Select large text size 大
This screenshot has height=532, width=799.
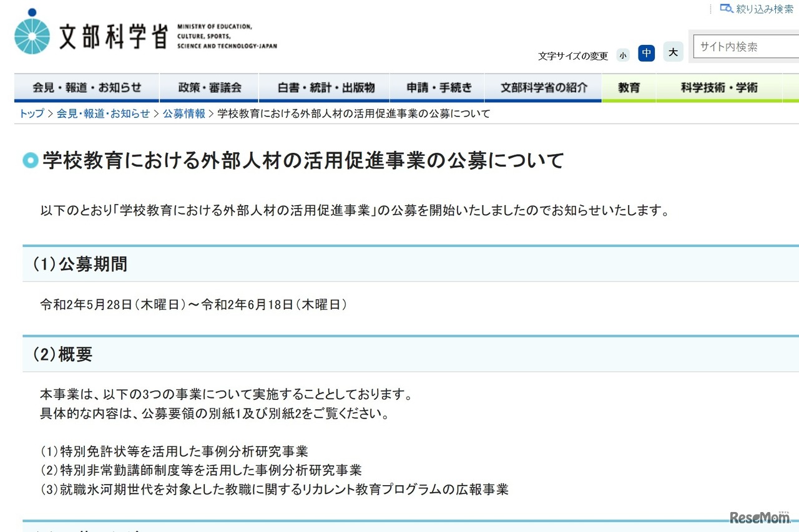click(672, 53)
